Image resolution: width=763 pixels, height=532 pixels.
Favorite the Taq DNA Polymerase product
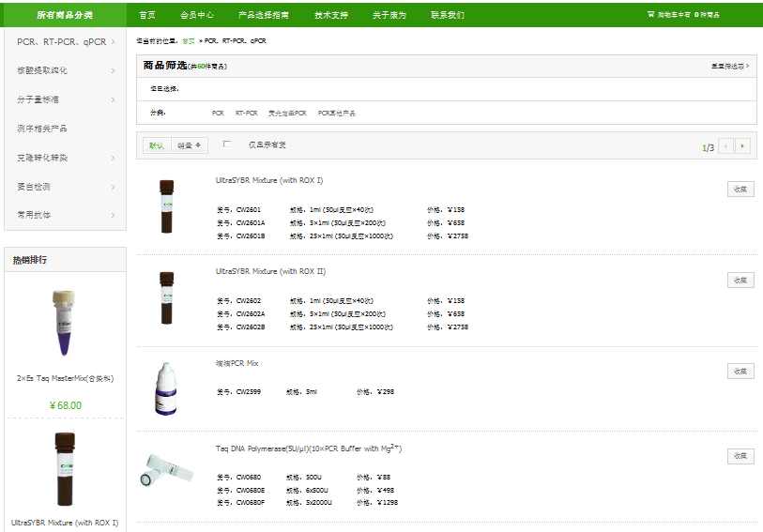coord(740,456)
